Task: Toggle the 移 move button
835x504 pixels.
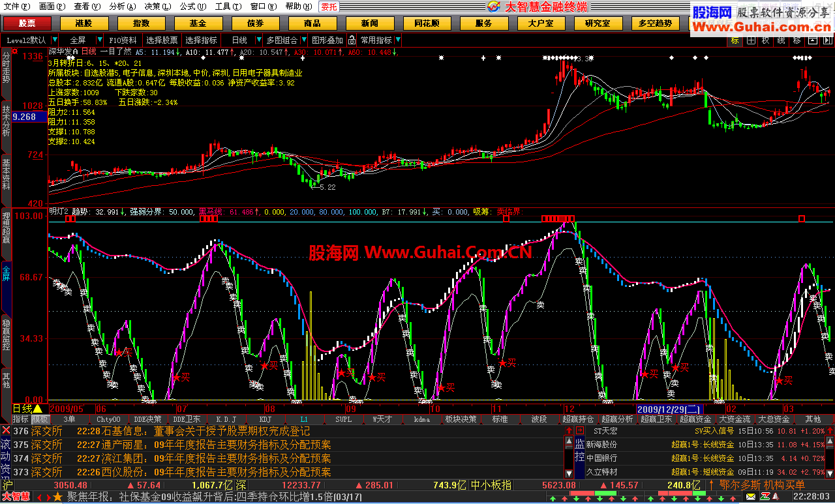Action: pos(797,40)
